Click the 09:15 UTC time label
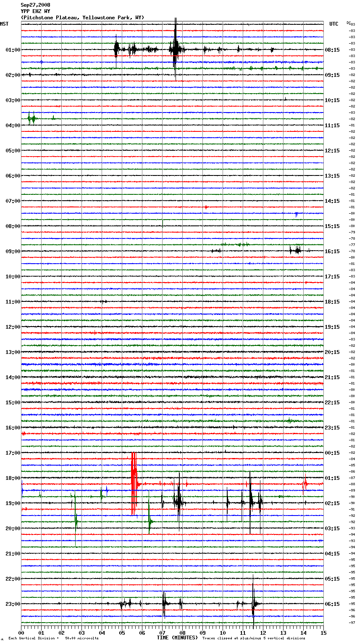357x644 pixels. tap(332, 75)
